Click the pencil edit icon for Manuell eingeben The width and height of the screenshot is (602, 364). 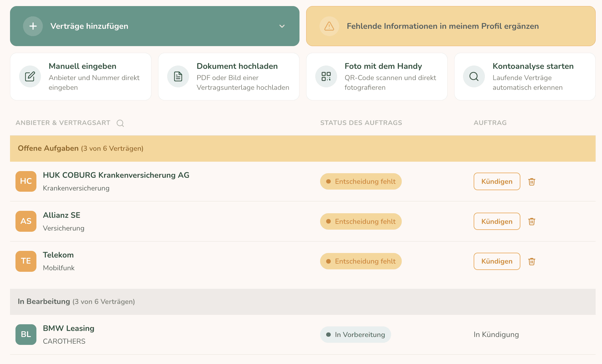coord(30,76)
